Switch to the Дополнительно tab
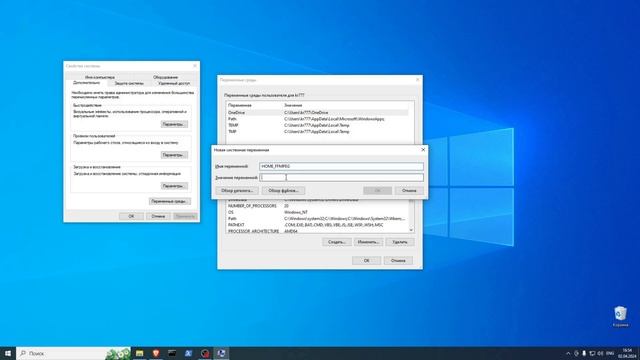 86,83
